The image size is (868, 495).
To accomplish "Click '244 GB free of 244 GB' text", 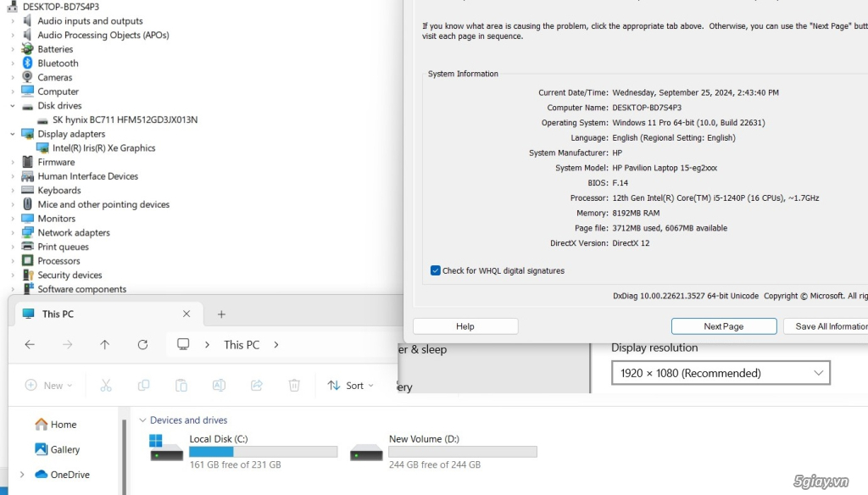I will click(x=435, y=464).
